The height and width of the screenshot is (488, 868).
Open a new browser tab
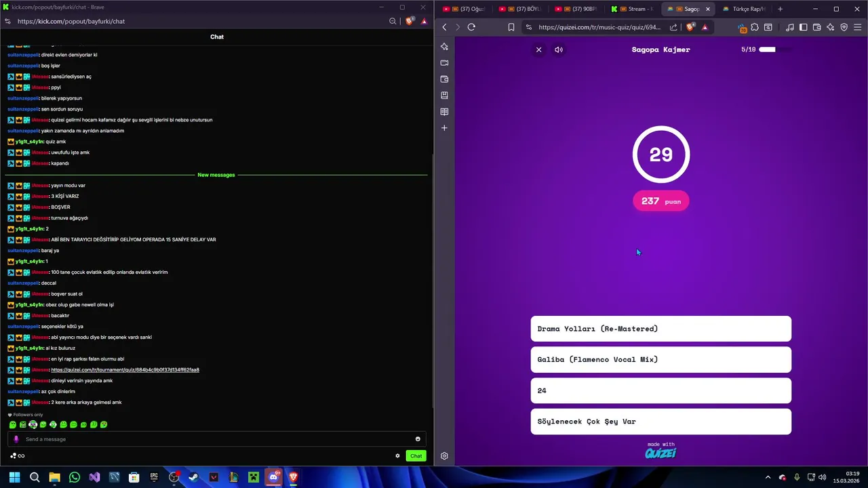pos(780,9)
